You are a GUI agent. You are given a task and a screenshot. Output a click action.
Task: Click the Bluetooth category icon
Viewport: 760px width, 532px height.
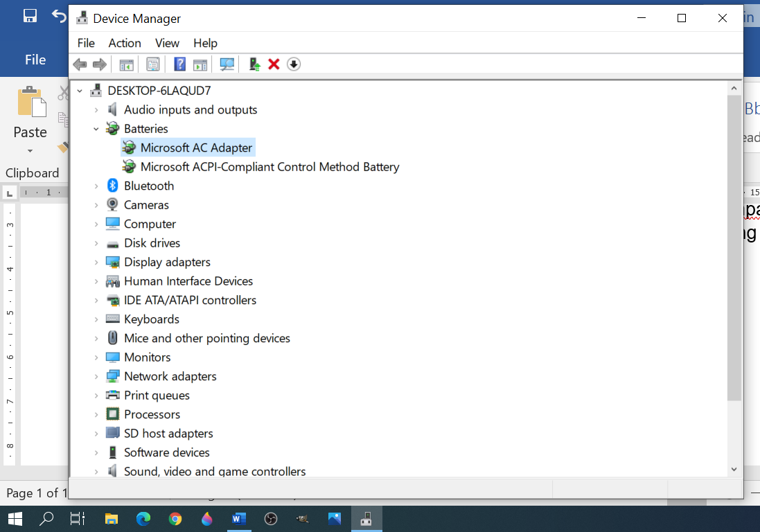[x=112, y=186]
